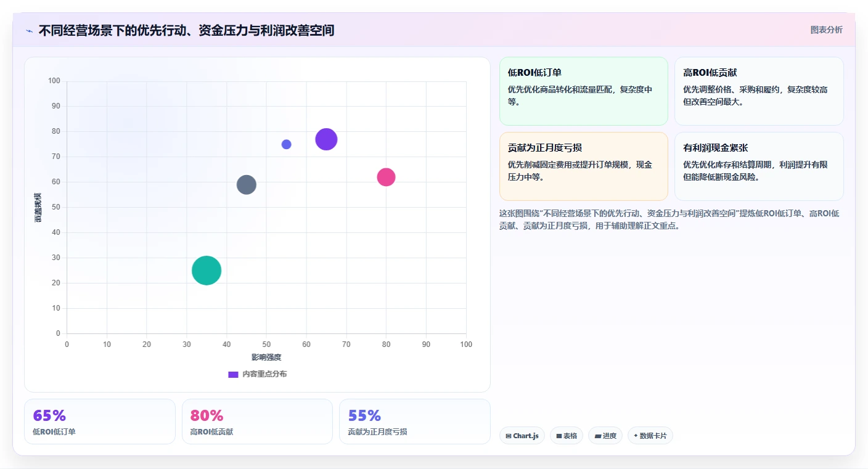Select the 数据卡片 tag chip
The height and width of the screenshot is (469, 868).
650,436
